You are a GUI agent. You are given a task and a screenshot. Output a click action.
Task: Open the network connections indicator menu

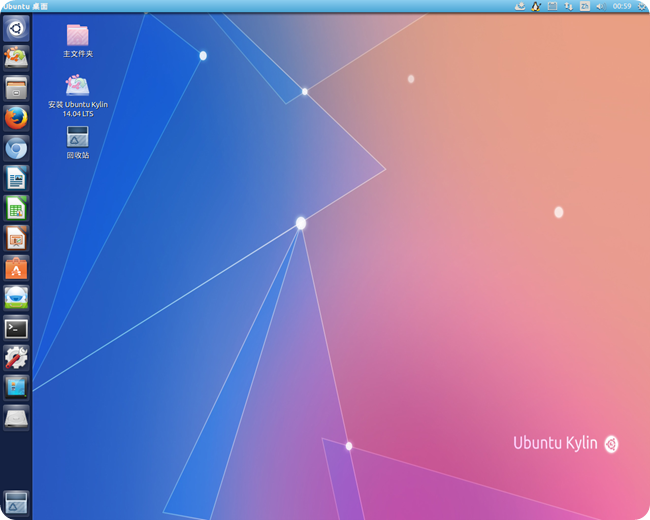(568, 6)
